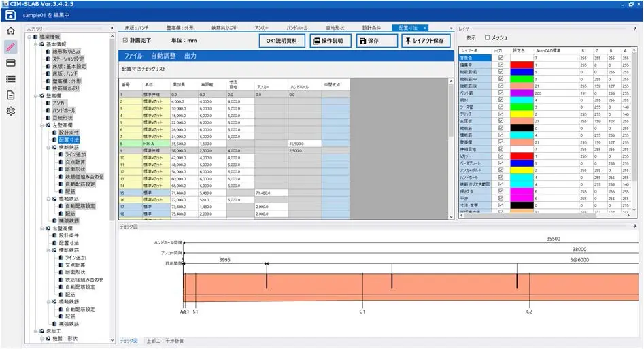The height and width of the screenshot is (349, 644).
Task: Select the pink pencil edit icon
Action: pyautogui.click(x=11, y=47)
